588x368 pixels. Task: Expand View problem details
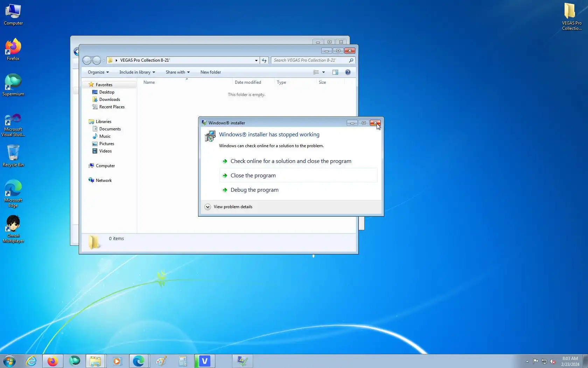point(228,207)
